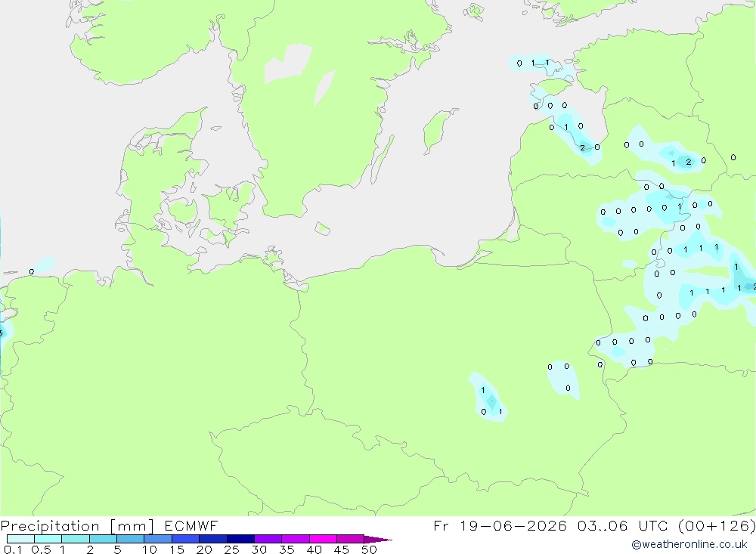
Task: Choose the 15–20 mm legend swatch
Action: click(x=186, y=539)
